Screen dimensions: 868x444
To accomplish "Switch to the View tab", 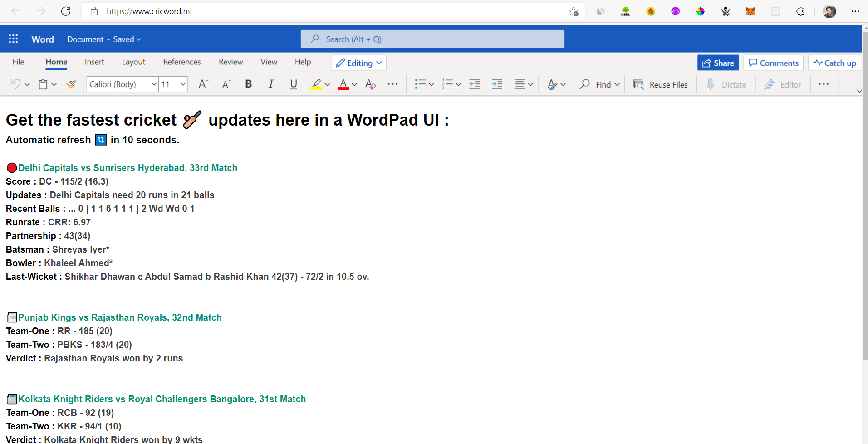I will pyautogui.click(x=269, y=62).
